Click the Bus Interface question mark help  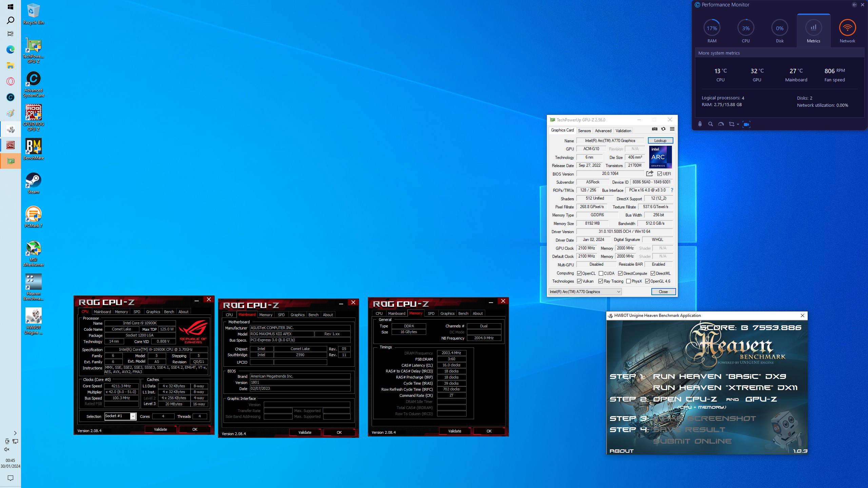click(672, 190)
